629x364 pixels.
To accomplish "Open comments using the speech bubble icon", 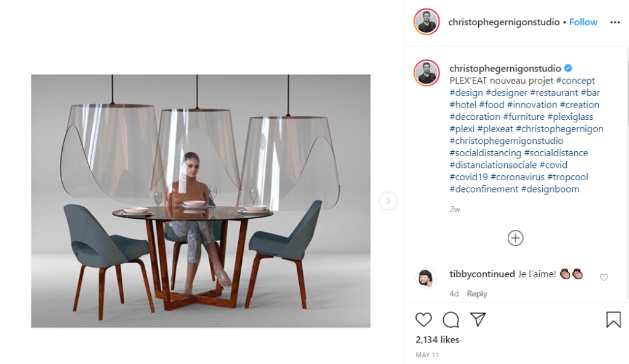I will point(451,320).
